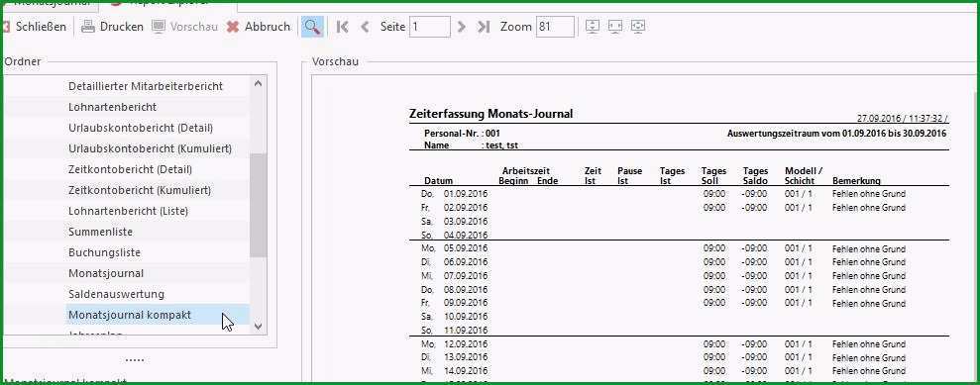Jump to the last page
980x385 pixels.
[x=484, y=27]
